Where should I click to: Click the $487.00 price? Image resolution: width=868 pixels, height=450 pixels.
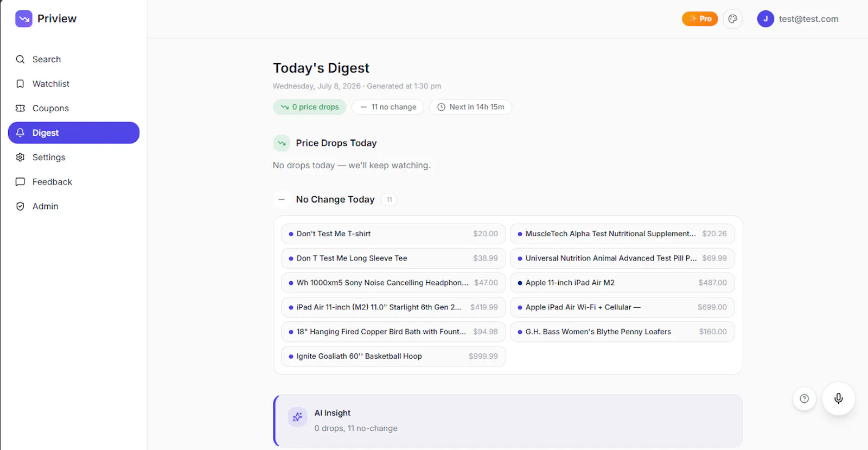point(712,282)
